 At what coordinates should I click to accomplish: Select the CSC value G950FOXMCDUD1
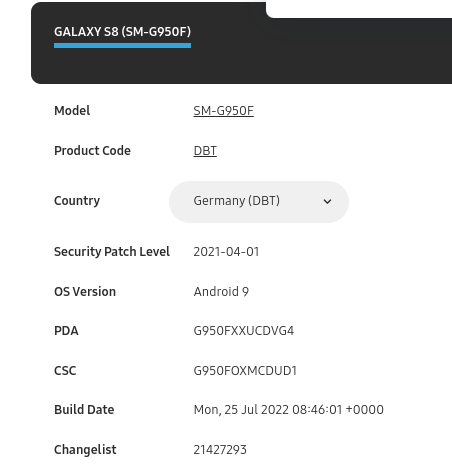245,371
